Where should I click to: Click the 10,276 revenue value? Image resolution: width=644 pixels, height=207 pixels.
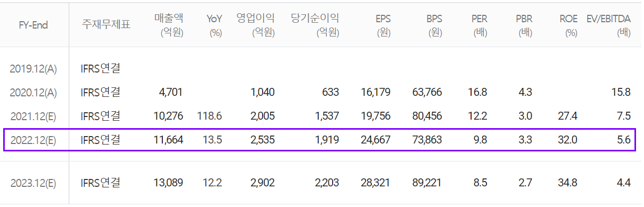[x=168, y=116]
